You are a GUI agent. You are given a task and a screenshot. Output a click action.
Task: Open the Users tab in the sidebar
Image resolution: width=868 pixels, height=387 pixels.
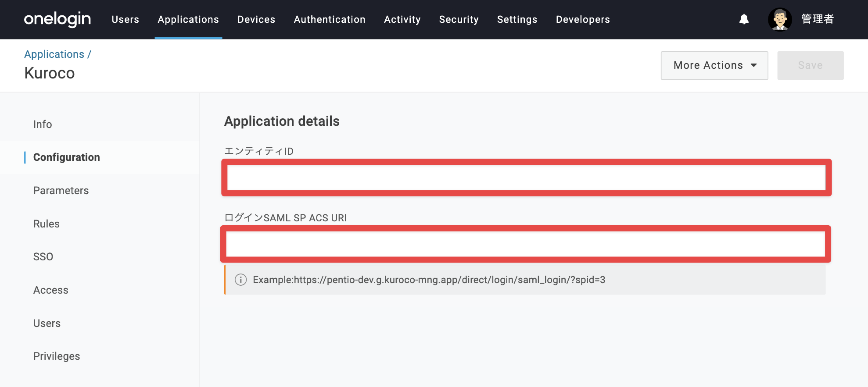pos(47,323)
